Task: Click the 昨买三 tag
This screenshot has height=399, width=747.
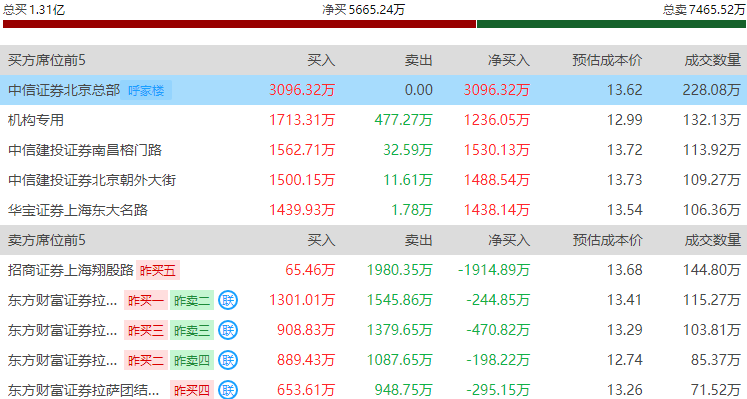Action: click(x=146, y=330)
